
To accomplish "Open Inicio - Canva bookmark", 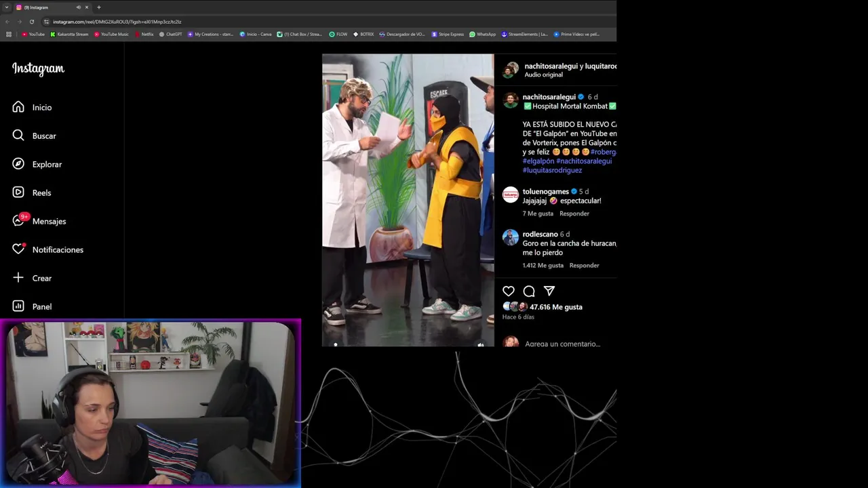I will [x=256, y=34].
